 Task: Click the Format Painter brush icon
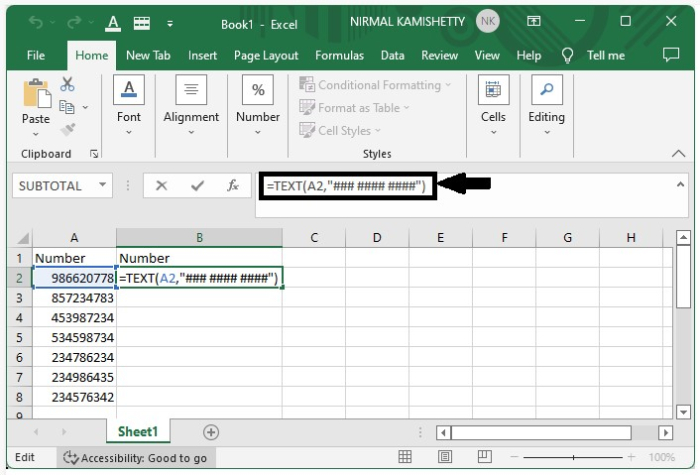tap(68, 129)
